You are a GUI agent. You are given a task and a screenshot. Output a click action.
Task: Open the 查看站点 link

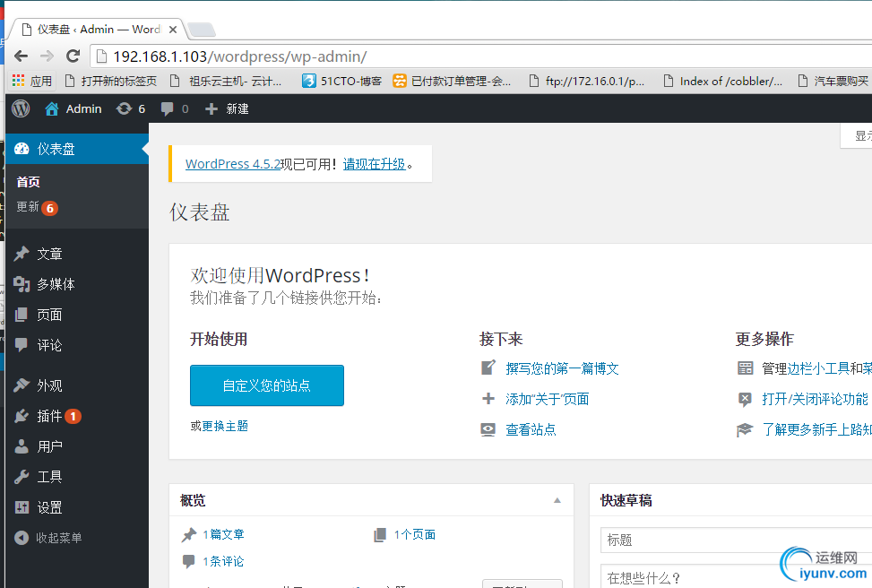pyautogui.click(x=531, y=429)
